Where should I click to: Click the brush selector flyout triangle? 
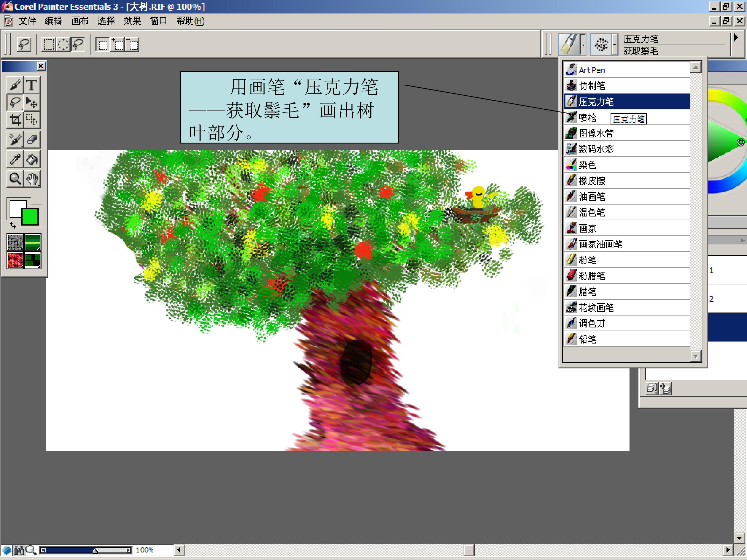click(736, 38)
